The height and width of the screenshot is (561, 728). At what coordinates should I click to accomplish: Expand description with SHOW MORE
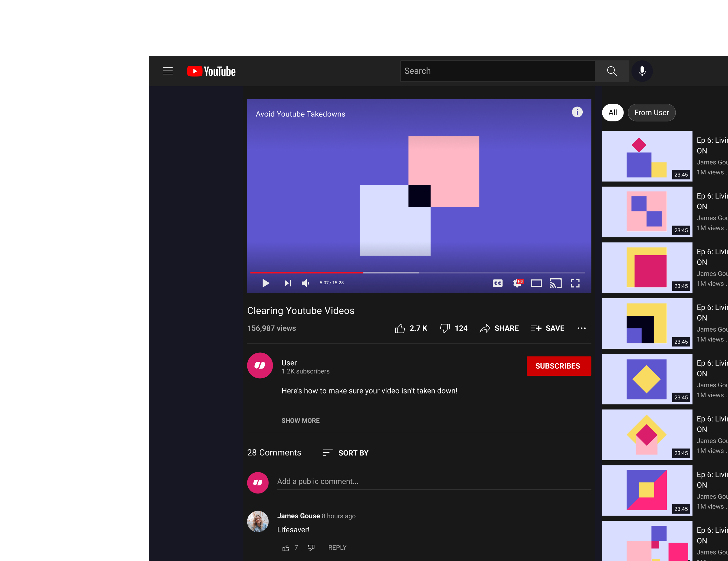pyautogui.click(x=300, y=421)
